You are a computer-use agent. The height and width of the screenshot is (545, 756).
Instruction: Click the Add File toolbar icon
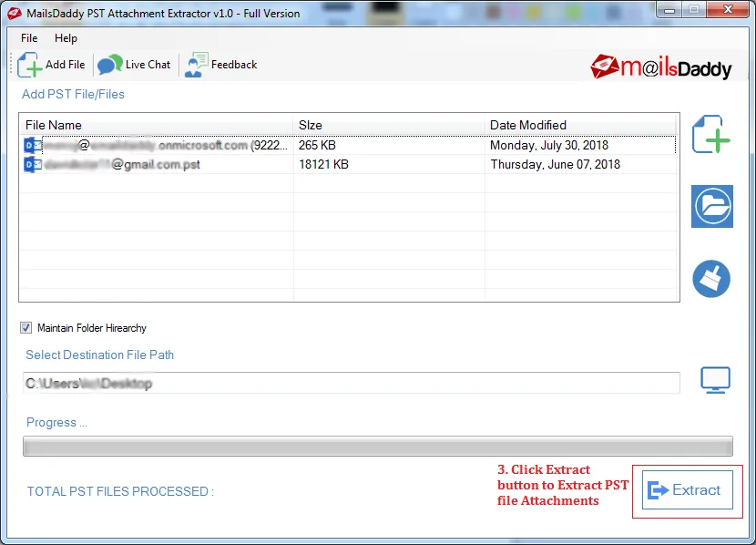click(52, 64)
